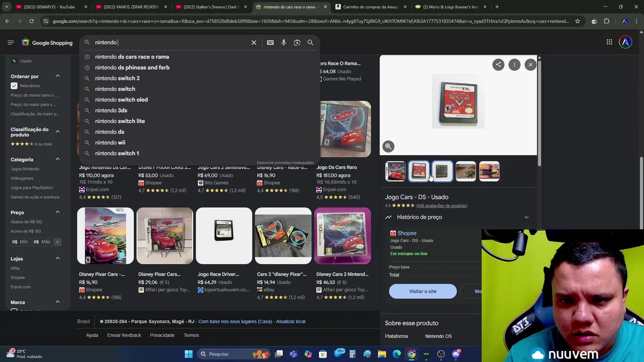Search by image with Google Lens icon

[297, 43]
